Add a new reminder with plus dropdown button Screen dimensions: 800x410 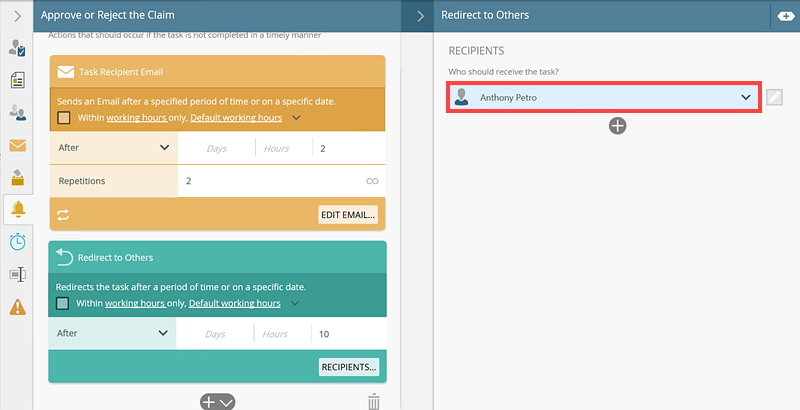tap(217, 402)
